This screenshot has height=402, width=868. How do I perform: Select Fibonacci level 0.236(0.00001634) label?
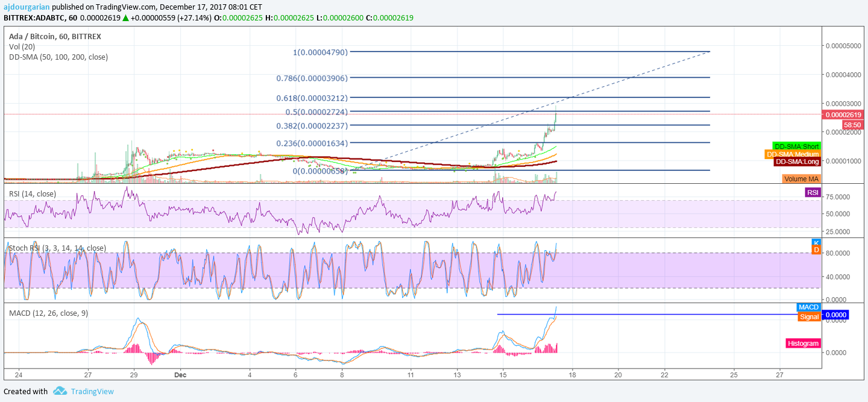point(312,143)
